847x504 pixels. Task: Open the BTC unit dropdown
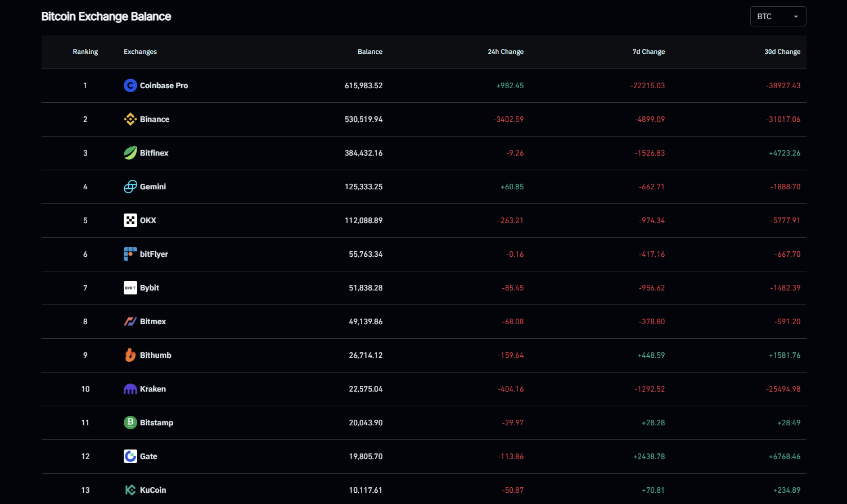778,16
